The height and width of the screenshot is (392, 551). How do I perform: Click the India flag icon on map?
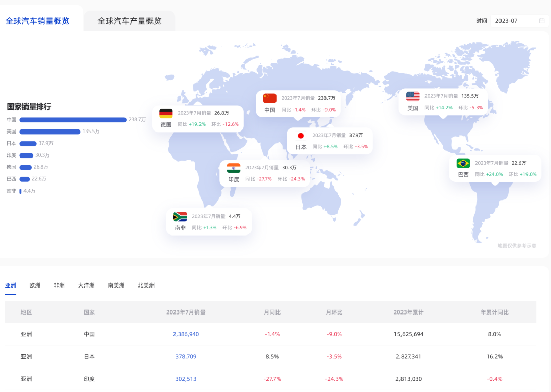point(234,168)
